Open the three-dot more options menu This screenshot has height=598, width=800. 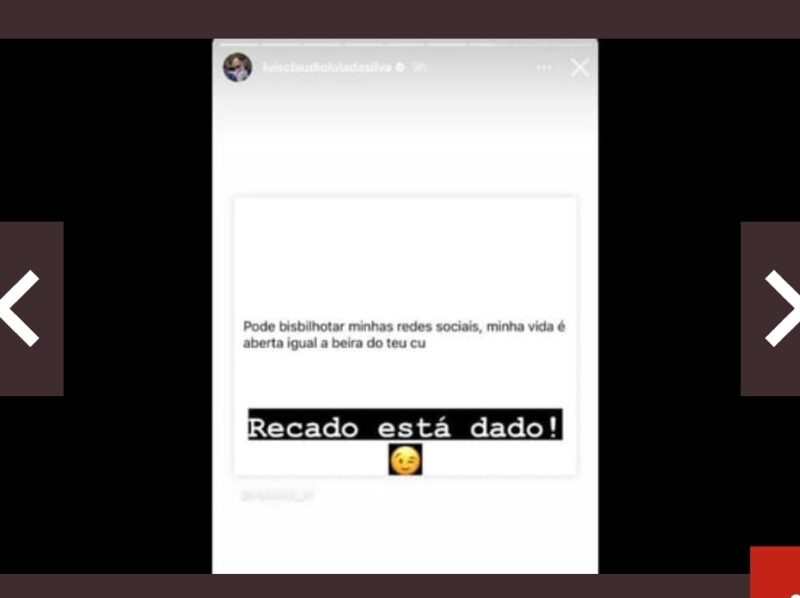[x=544, y=67]
